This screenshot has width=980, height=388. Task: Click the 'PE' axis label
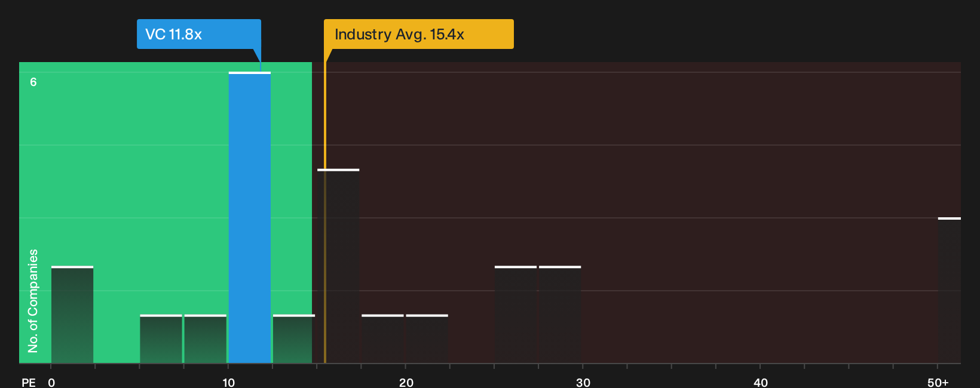pos(29,383)
